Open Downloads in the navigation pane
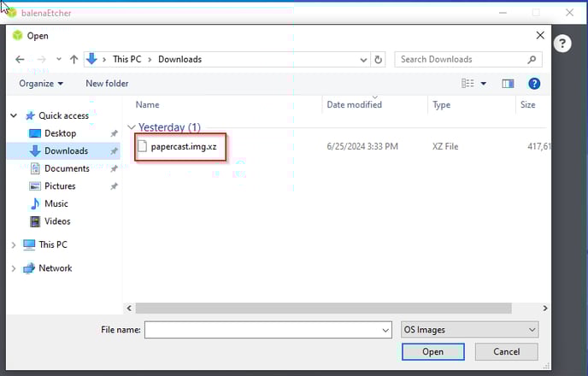 pos(66,150)
